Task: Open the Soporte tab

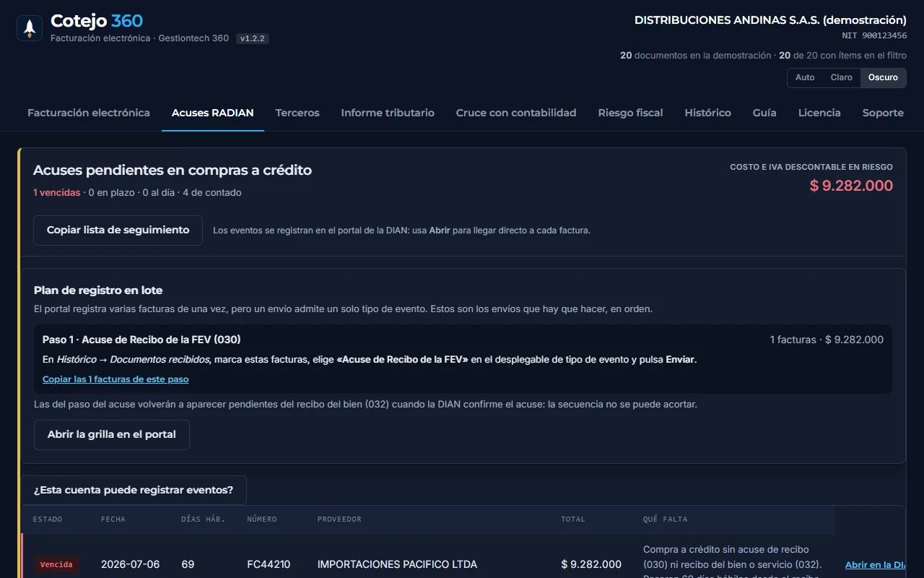Action: [x=883, y=113]
